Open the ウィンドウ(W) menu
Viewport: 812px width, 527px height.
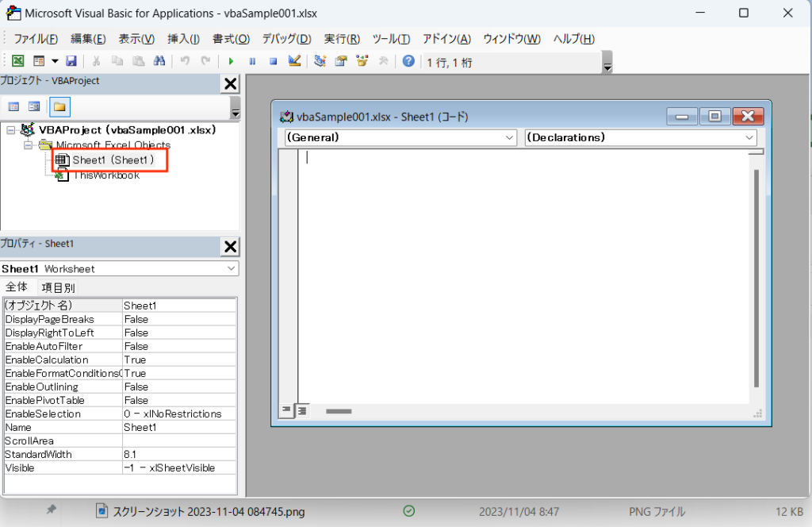click(511, 39)
